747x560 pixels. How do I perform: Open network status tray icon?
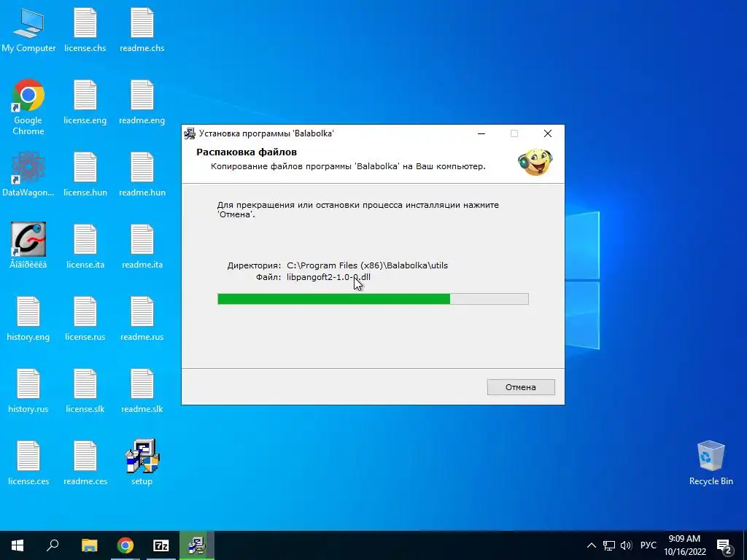click(609, 545)
